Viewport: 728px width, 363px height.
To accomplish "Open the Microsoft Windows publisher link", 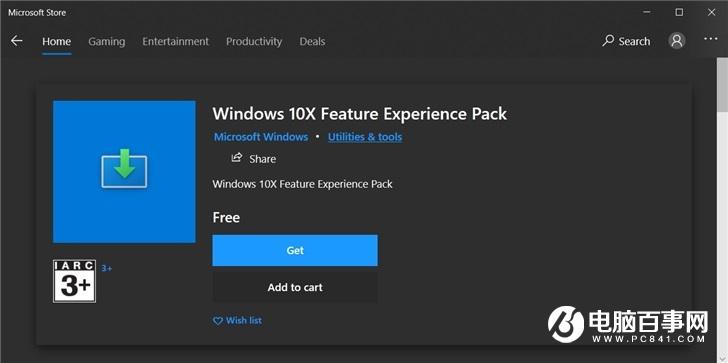I will point(261,137).
